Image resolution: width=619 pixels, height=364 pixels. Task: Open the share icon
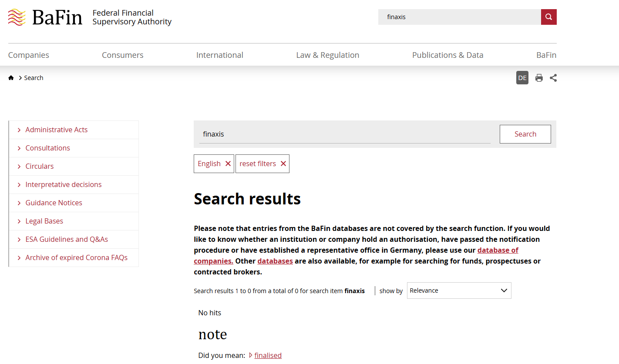(x=553, y=78)
